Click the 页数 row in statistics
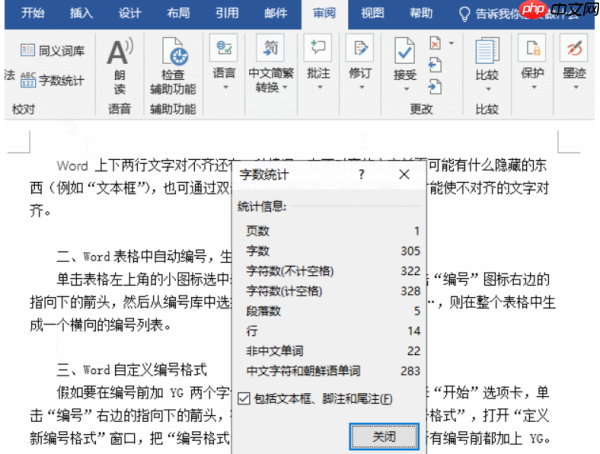The height and width of the screenshot is (454, 600). coord(333,231)
